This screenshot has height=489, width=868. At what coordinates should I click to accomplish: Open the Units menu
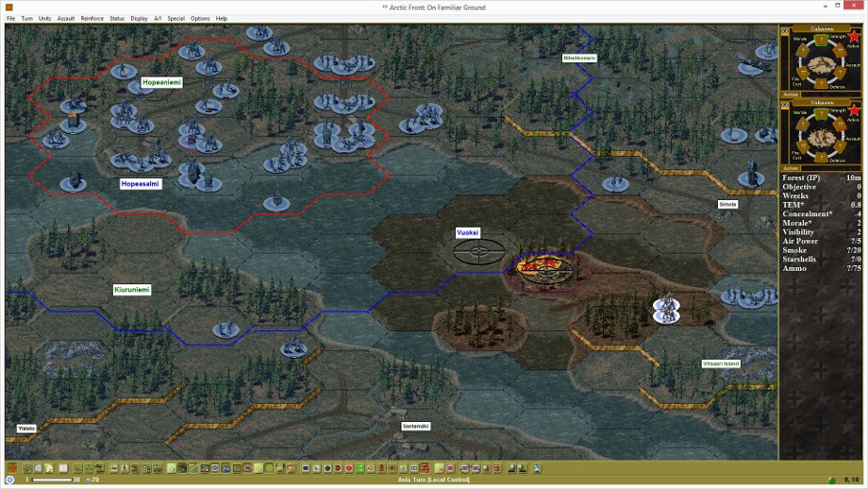point(45,18)
